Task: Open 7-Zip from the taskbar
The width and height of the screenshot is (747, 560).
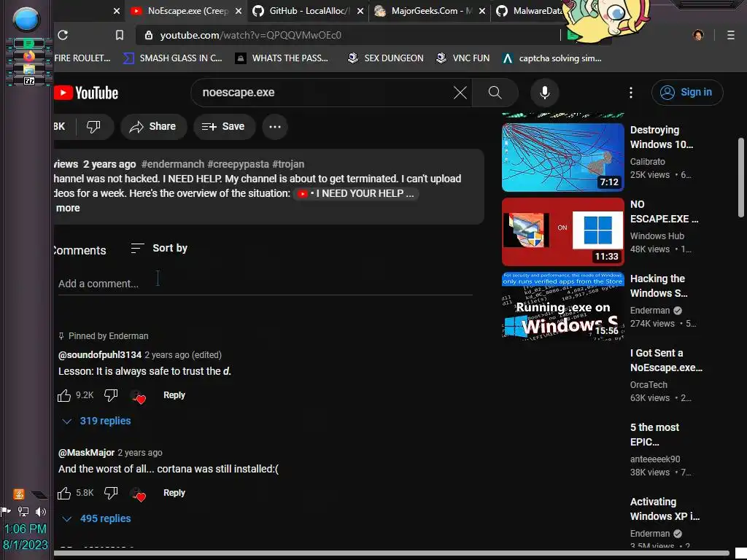Action: [29, 82]
